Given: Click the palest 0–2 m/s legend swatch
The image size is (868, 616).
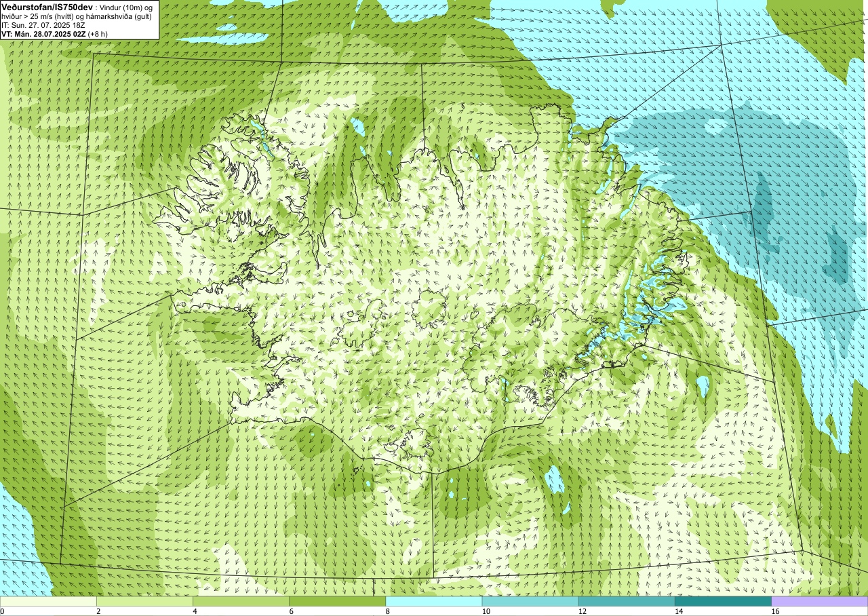Looking at the screenshot, I should [x=48, y=601].
